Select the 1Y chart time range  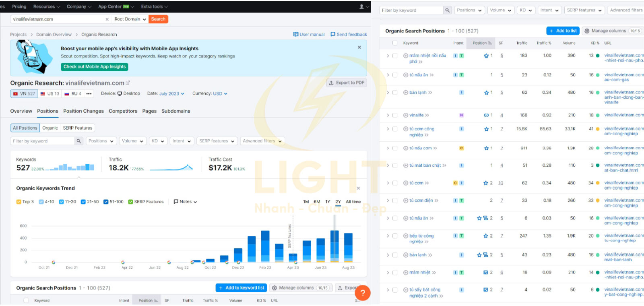[x=328, y=202]
